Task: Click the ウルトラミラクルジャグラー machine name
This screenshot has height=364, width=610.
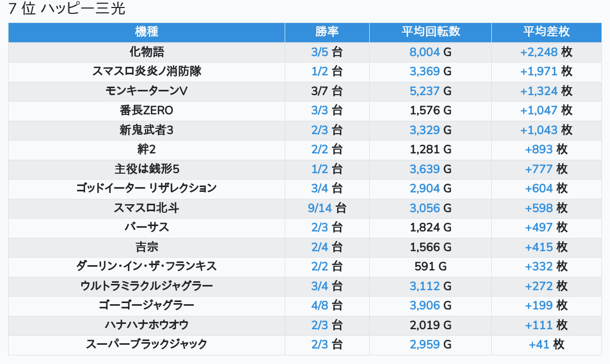Action: click(x=147, y=286)
